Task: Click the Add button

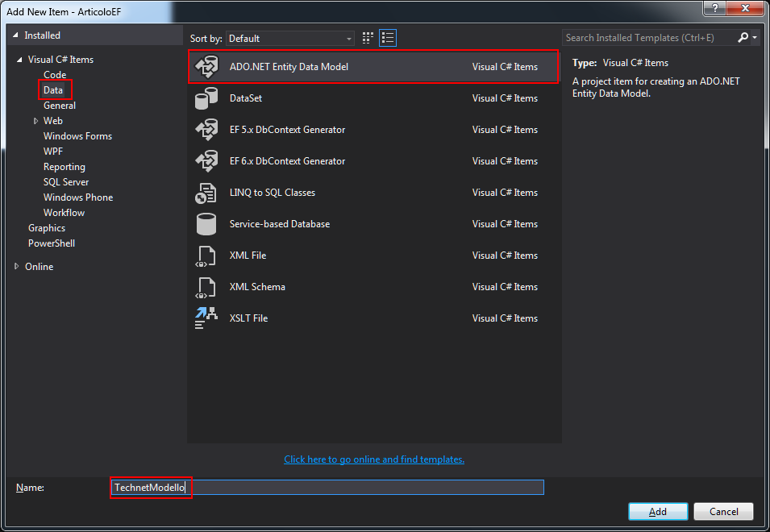Action: (658, 511)
